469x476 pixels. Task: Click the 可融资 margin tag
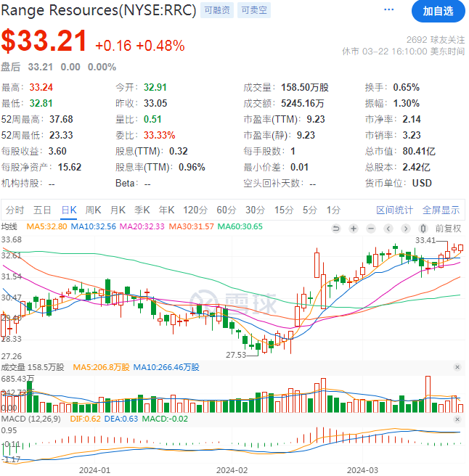coord(217,10)
